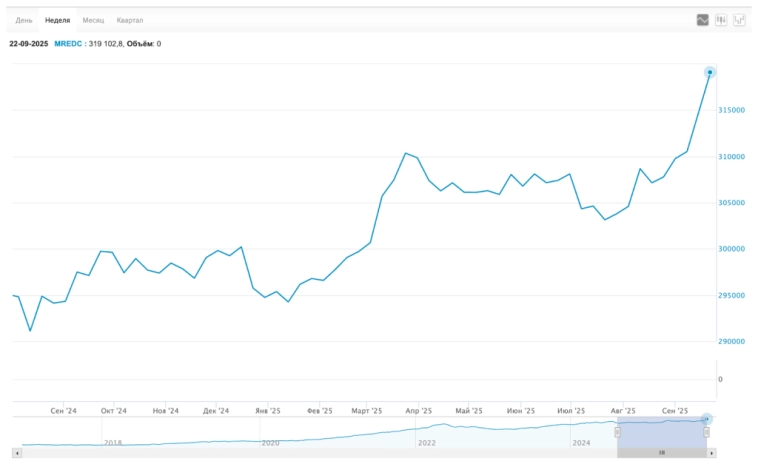The width and height of the screenshot is (758, 464).
Task: Click the Янв '25 x-axis label
Action: (268, 411)
